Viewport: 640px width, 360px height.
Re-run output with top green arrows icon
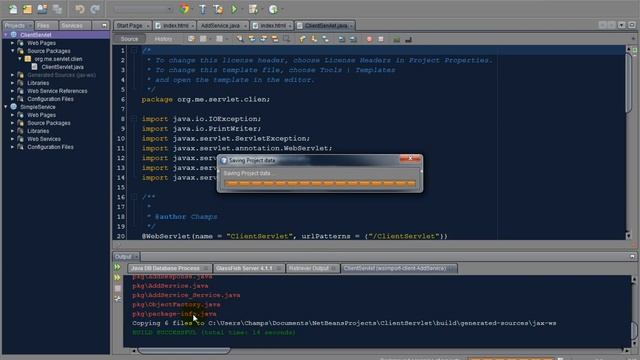118,267
